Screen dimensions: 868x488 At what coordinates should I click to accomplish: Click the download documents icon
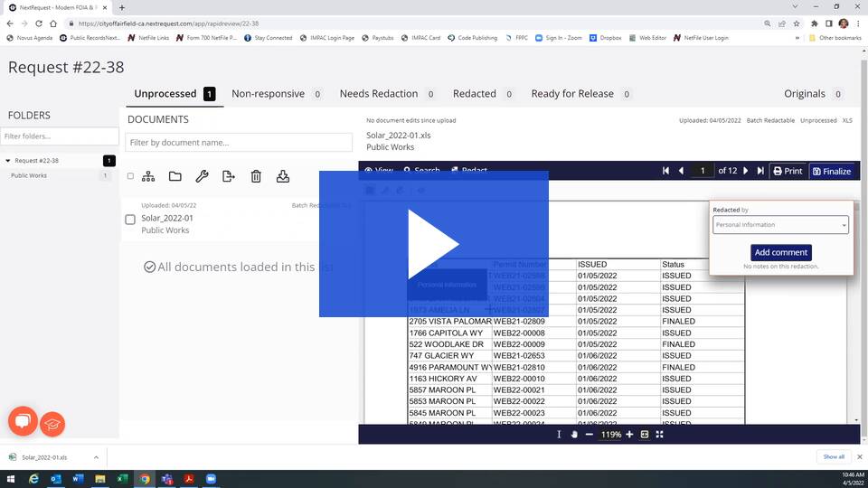283,176
